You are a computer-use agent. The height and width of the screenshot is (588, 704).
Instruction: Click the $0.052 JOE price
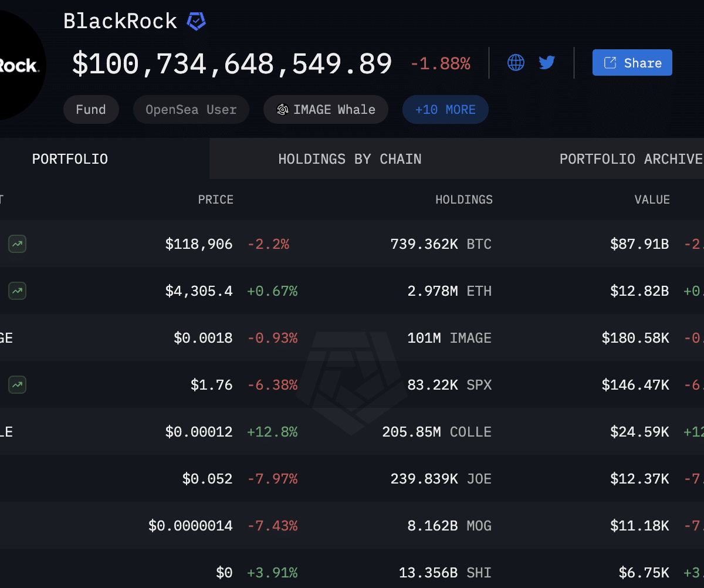pos(207,479)
